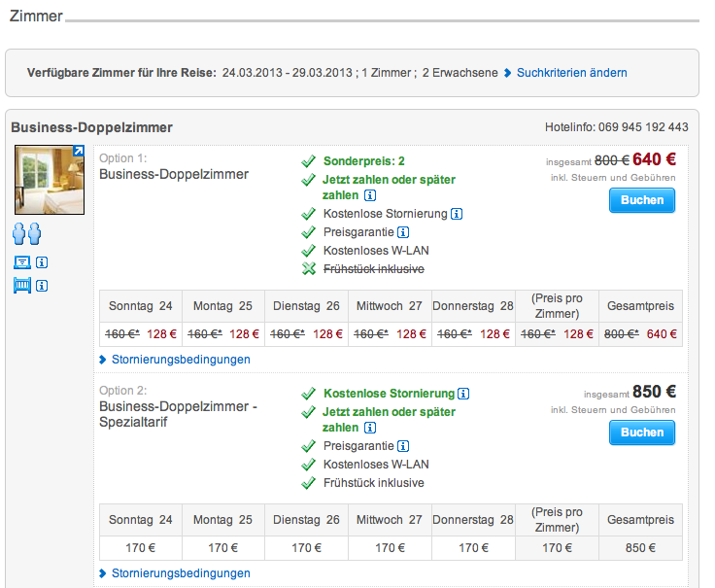Open info icon beside the crib icon
Screen dimensions: 715x588
42,286
